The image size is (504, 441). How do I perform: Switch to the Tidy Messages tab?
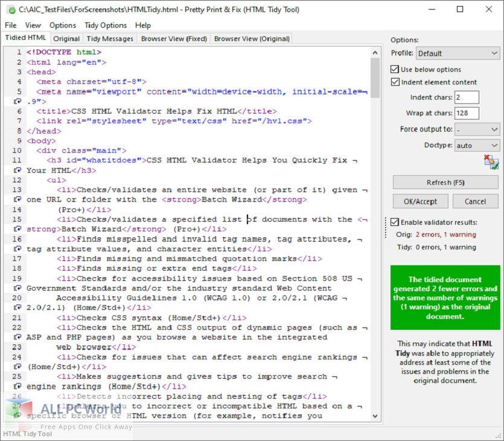click(x=111, y=38)
